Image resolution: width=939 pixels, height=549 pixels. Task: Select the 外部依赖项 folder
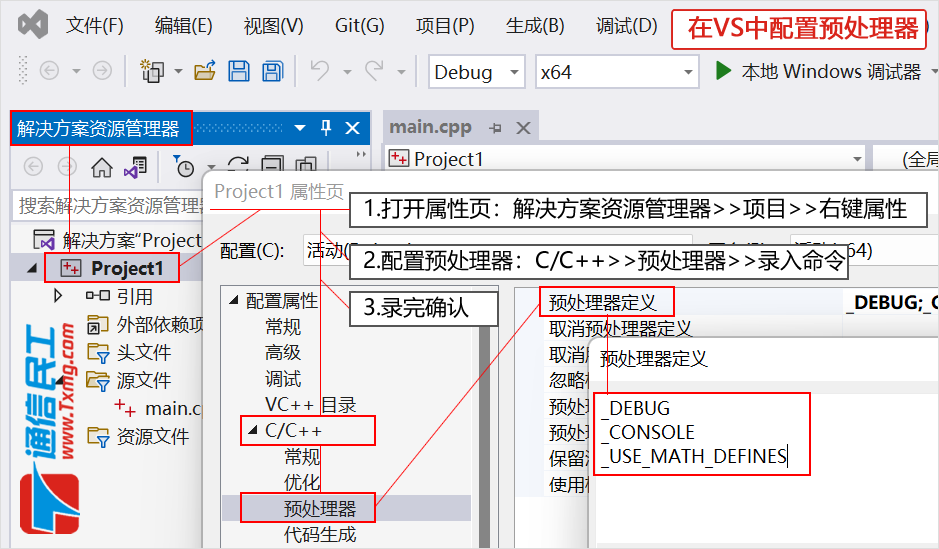point(146,324)
